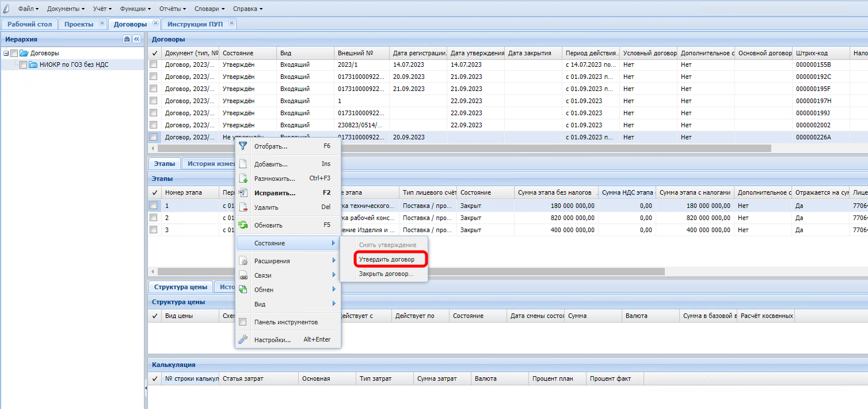Click the wrench icon for Настройки
This screenshot has width=868, height=409.
click(x=243, y=340)
